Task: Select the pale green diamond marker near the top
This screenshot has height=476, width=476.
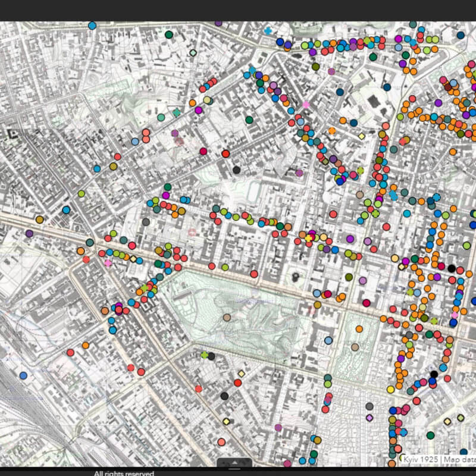Action: (x=192, y=53)
